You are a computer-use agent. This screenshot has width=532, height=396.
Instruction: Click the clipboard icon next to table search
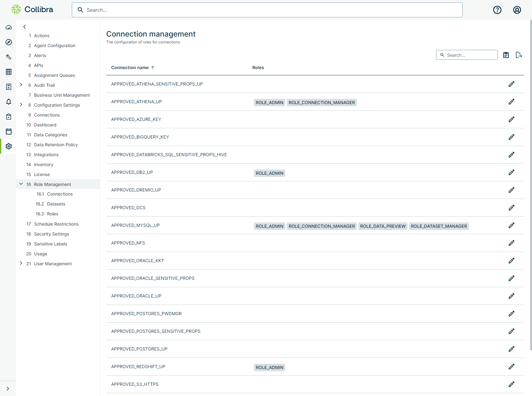[506, 55]
